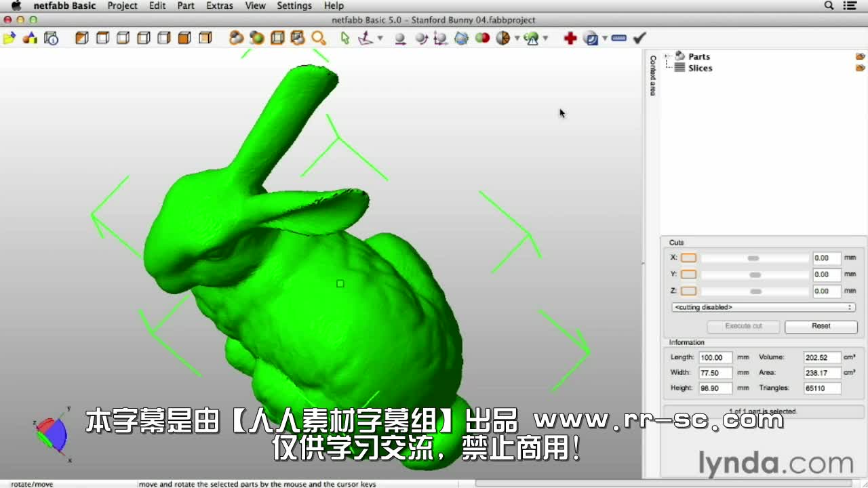Select the fifth cube view icon
868x488 pixels.
tap(163, 38)
